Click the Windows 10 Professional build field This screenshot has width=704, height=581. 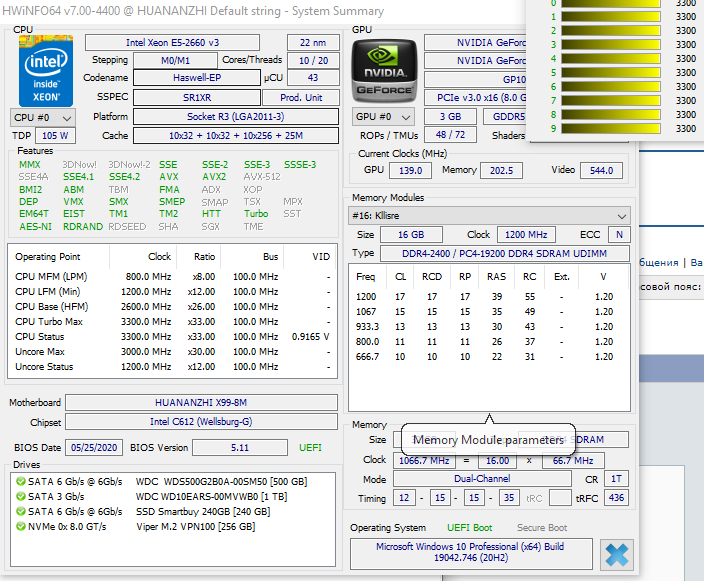tap(471, 553)
